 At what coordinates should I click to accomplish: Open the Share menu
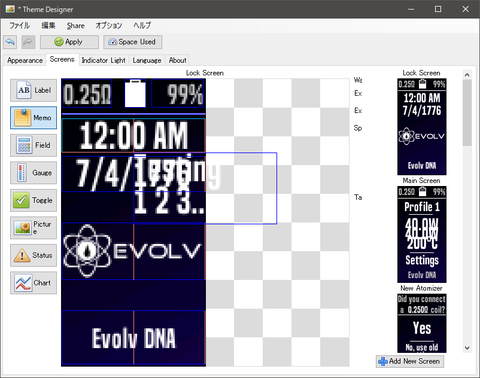click(x=75, y=25)
